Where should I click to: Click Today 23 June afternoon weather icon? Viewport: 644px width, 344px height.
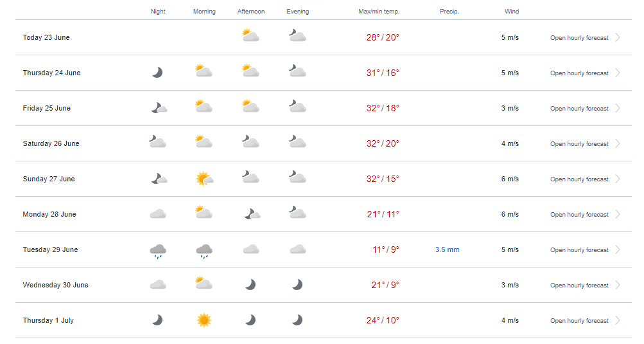250,36
